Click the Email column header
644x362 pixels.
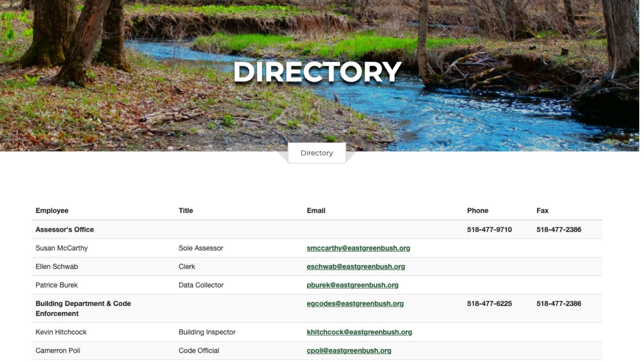316,210
